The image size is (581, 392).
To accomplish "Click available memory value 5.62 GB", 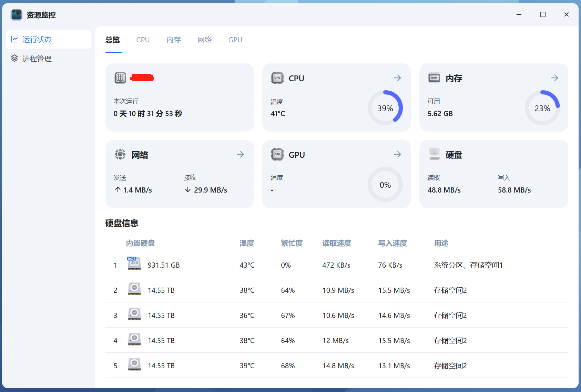I will [440, 114].
